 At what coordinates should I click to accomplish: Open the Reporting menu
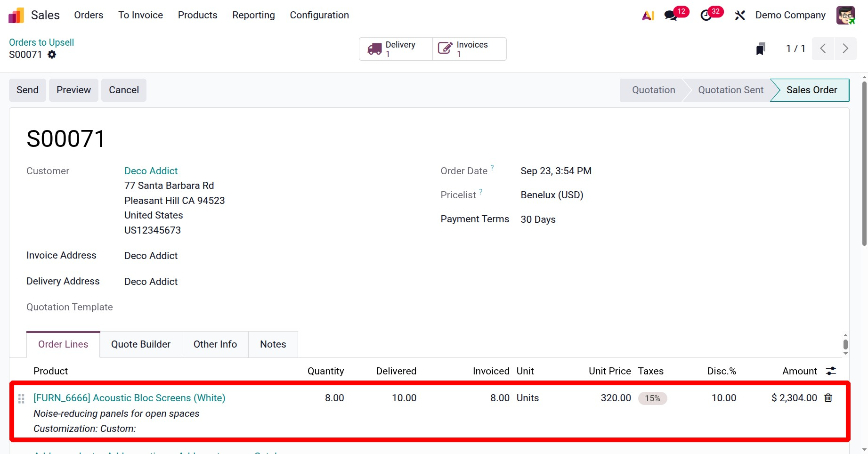click(253, 15)
